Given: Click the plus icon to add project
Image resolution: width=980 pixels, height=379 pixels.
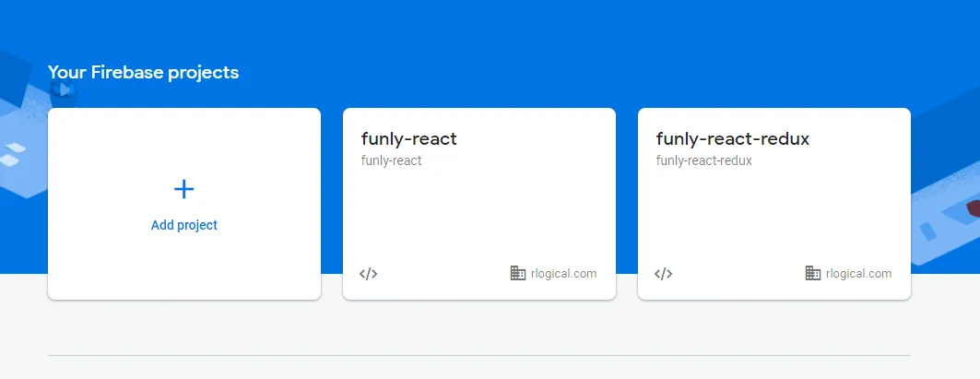Looking at the screenshot, I should [183, 189].
